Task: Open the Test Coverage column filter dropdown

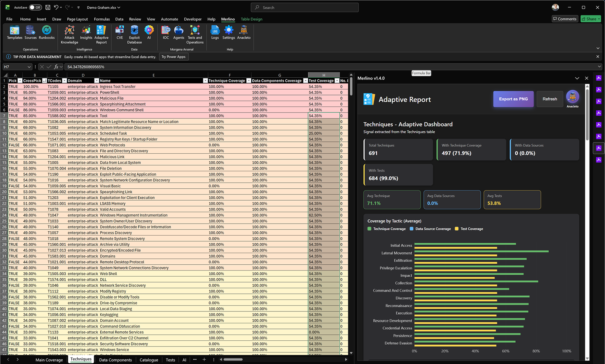Action: (x=337, y=81)
